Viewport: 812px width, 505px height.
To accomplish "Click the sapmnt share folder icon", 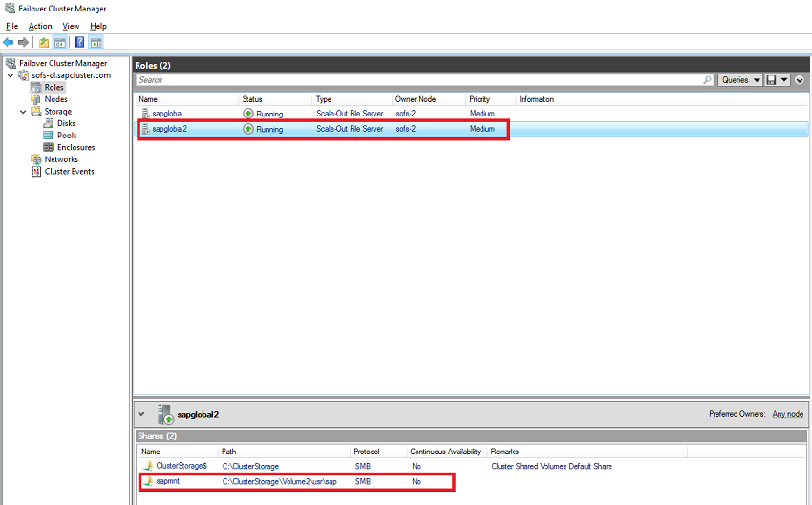I will [148, 481].
